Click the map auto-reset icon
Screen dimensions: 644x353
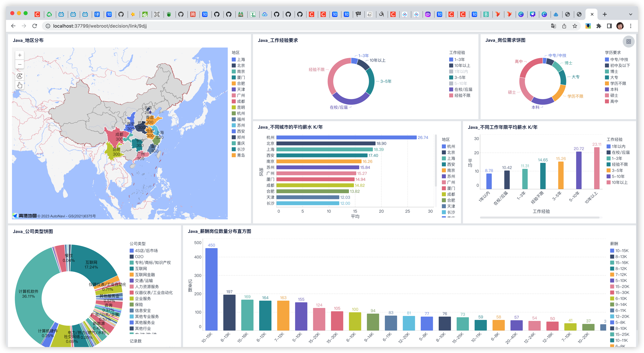click(19, 76)
